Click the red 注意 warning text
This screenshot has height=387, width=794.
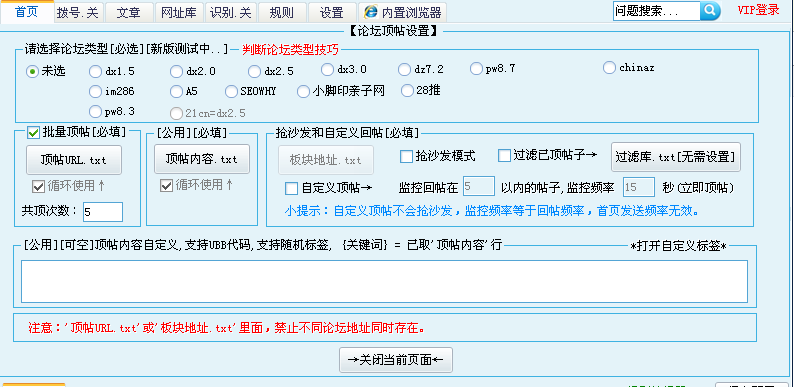click(226, 328)
